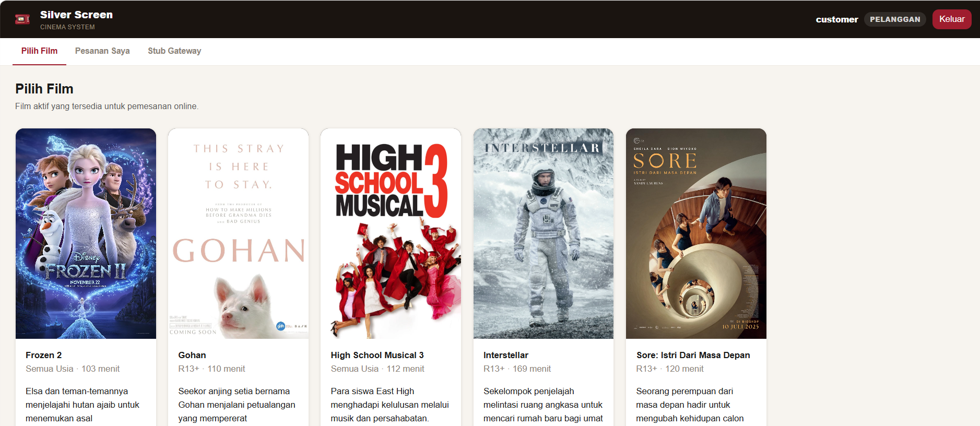Pick the Sore movie poster

pos(696,233)
